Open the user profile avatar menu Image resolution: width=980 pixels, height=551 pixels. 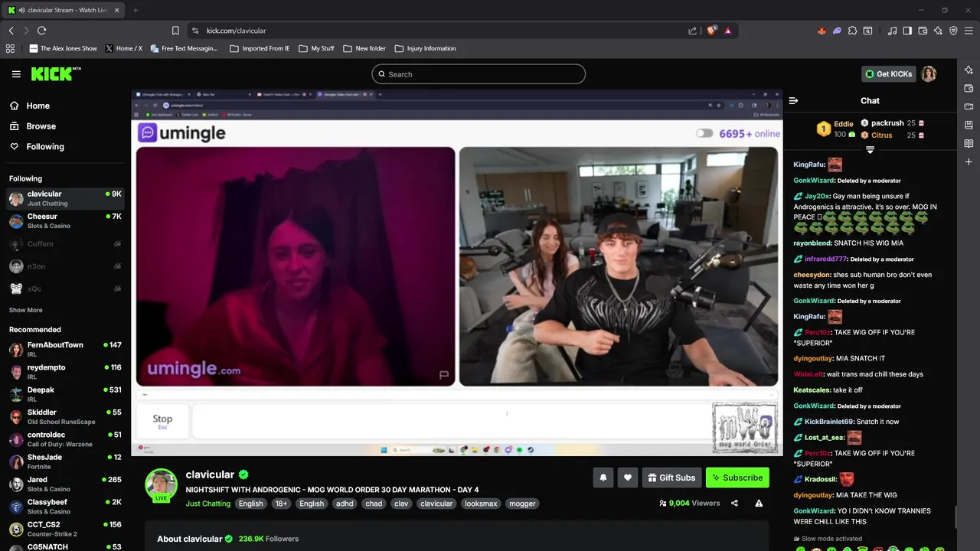click(x=929, y=74)
